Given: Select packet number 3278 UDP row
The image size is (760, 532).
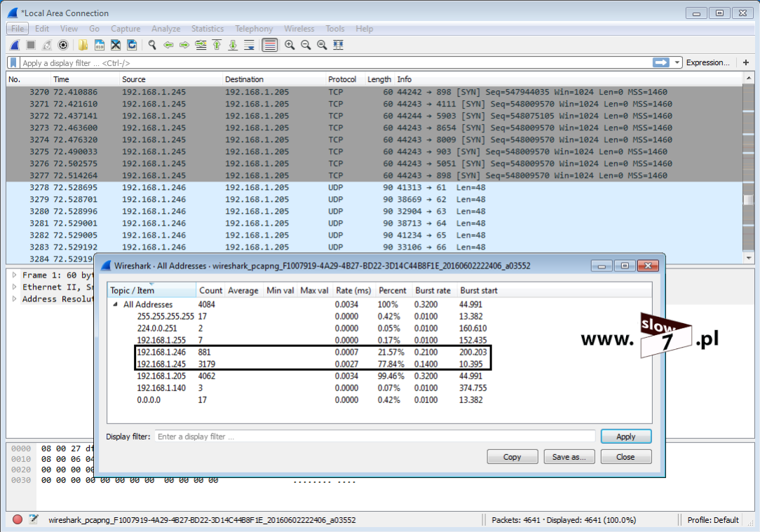Looking at the screenshot, I should point(374,188).
